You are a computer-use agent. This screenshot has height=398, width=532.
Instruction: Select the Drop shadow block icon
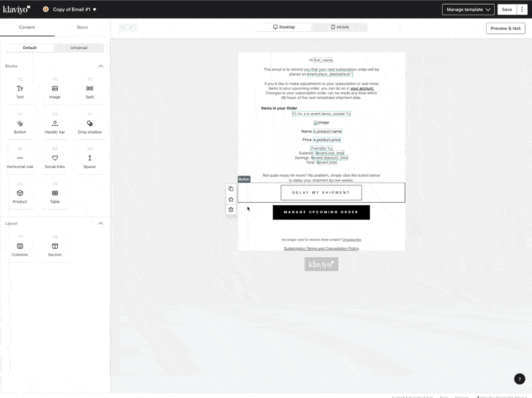pos(90,123)
